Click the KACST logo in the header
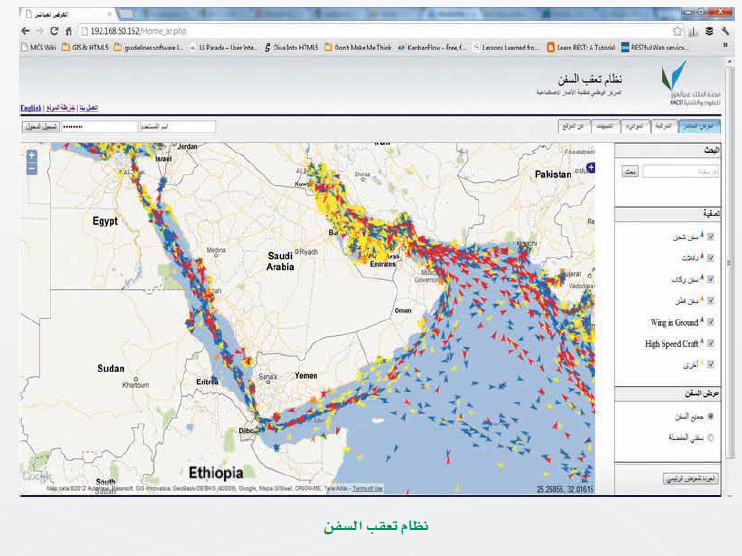Screen dimensions: 742x556 point(691,83)
